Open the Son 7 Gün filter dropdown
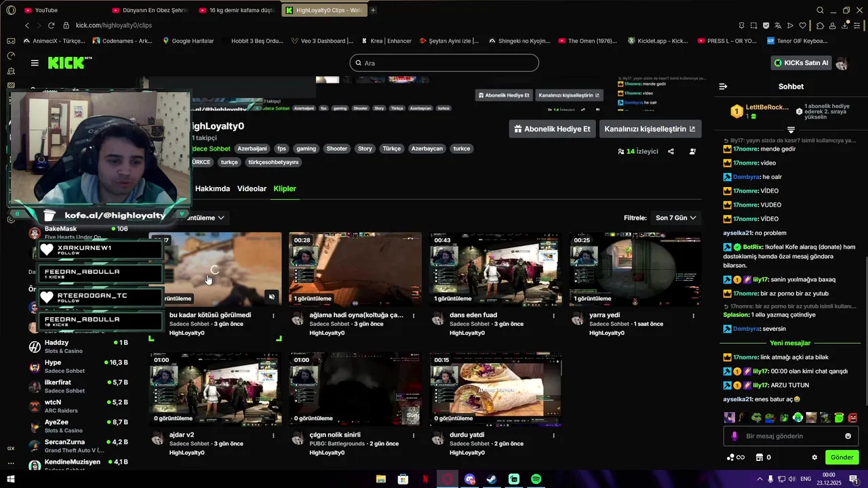868x488 pixels. point(675,218)
